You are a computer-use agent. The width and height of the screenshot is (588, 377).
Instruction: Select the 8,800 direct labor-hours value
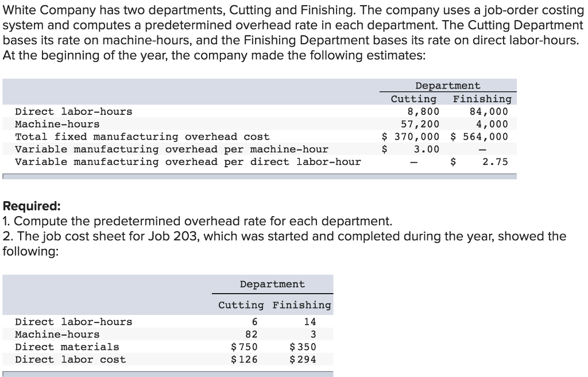click(x=423, y=111)
